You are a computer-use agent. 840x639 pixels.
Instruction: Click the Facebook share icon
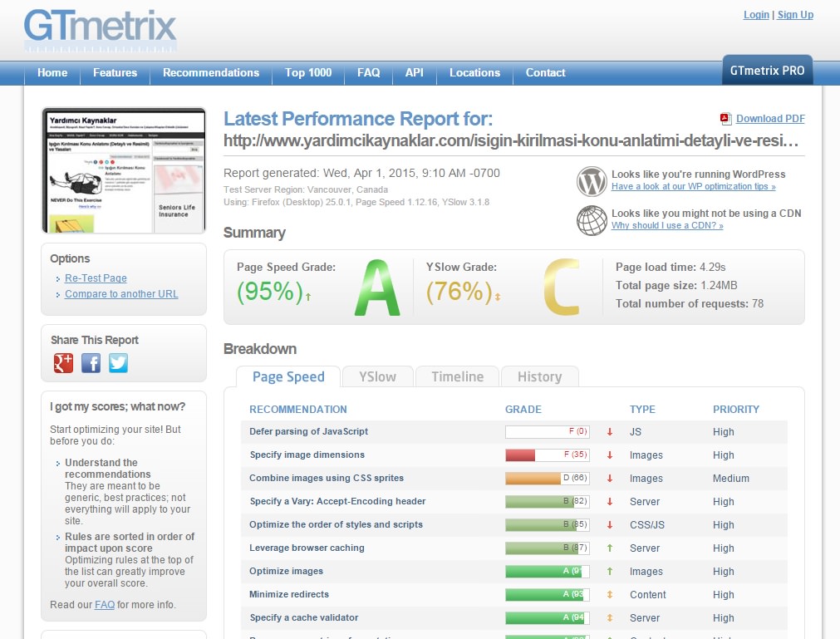[91, 362]
